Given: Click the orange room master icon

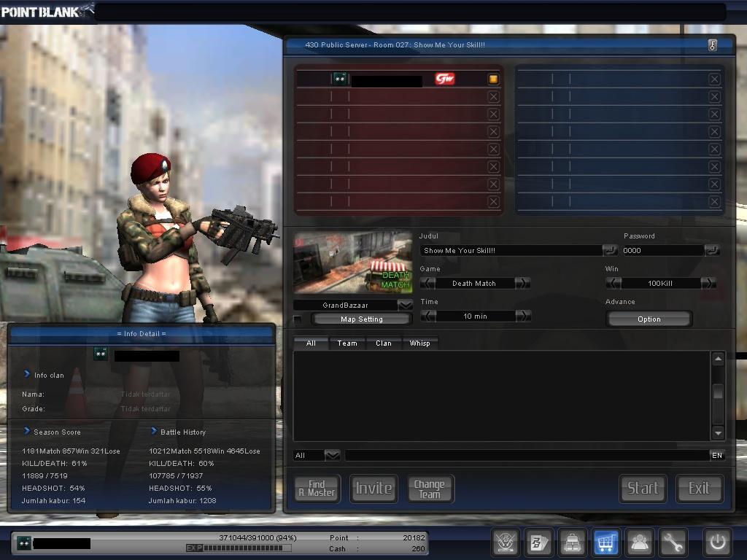Looking at the screenshot, I should pyautogui.click(x=493, y=79).
